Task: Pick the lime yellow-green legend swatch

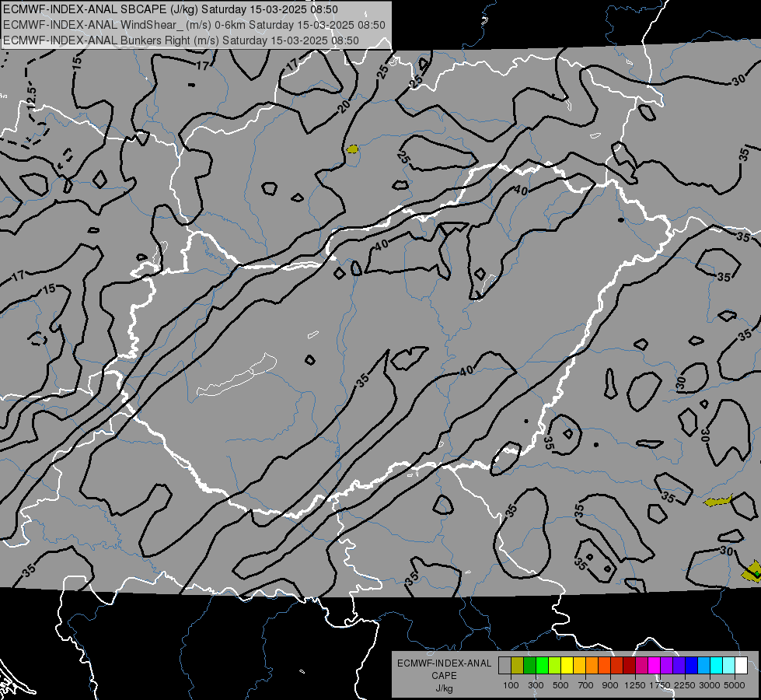Action: coord(555,666)
